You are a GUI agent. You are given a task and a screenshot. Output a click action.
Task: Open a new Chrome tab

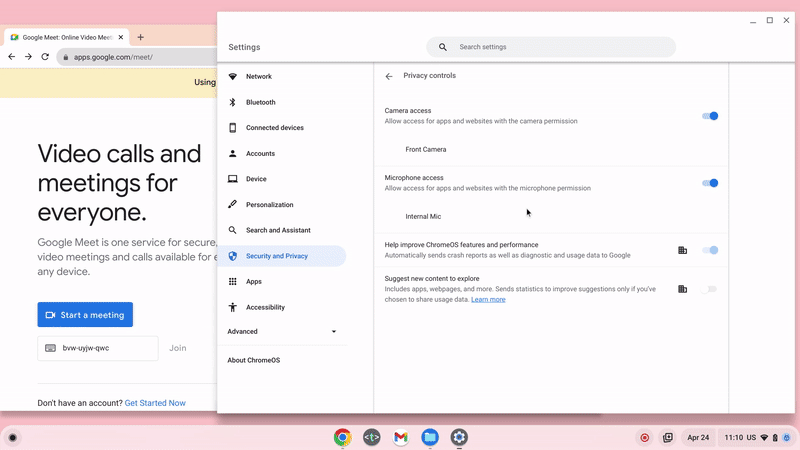point(141,37)
